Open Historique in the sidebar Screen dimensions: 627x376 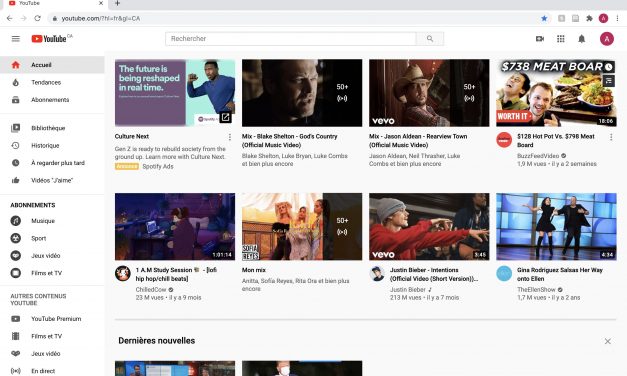point(52,146)
